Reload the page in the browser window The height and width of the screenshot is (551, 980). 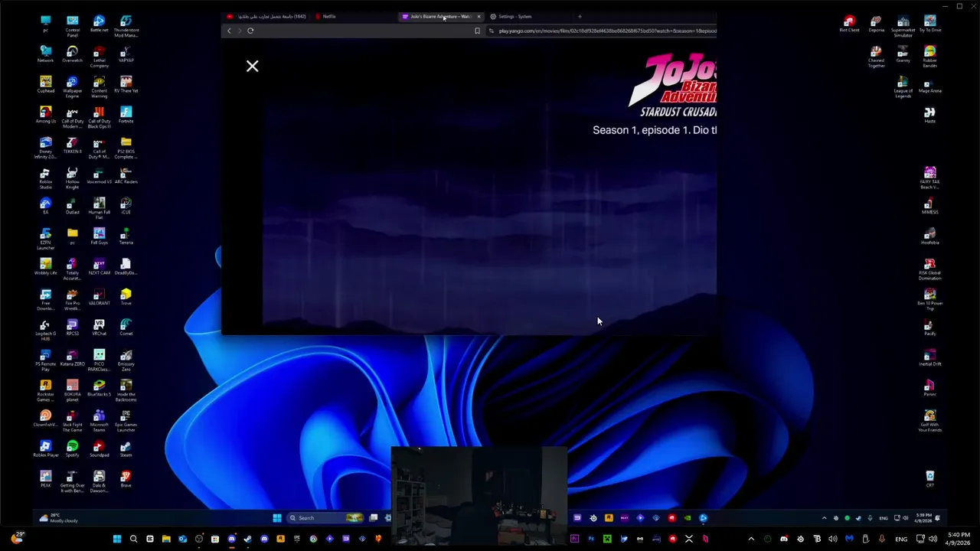pyautogui.click(x=250, y=31)
